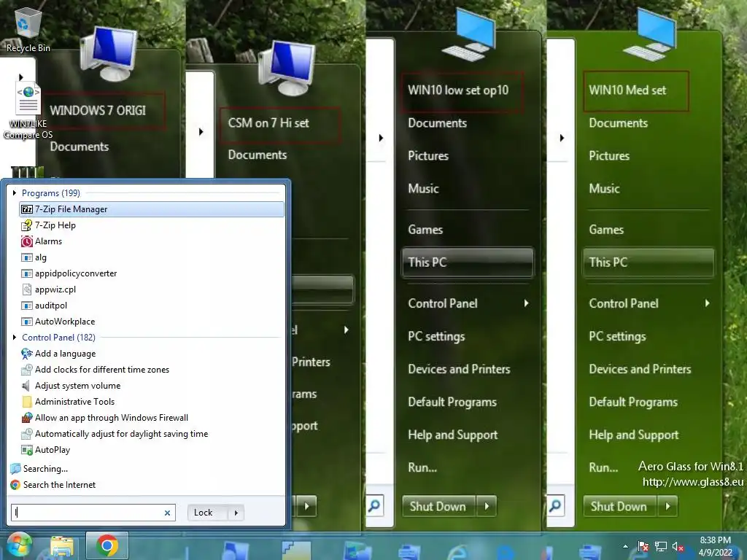Open Pictures in the WIN10 low set menu
This screenshot has height=560, width=747.
pos(428,156)
